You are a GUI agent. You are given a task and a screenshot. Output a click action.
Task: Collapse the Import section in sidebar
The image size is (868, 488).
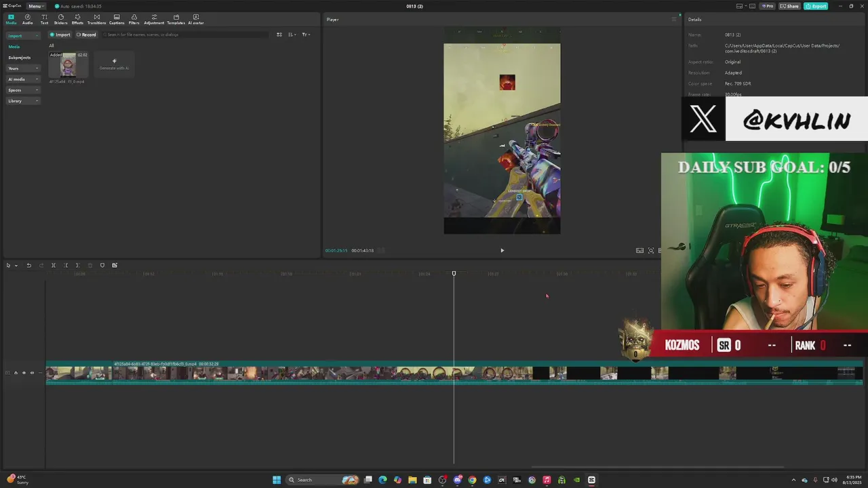[23, 35]
